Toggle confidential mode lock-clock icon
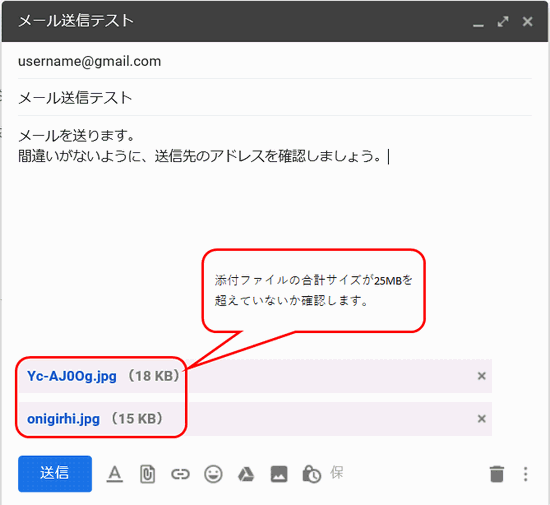 [x=311, y=474]
